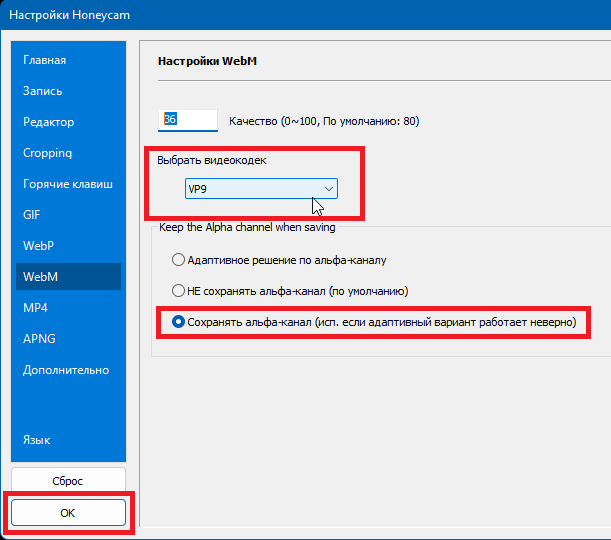
Task: Click the WebM sidebar entry
Action: (40, 277)
